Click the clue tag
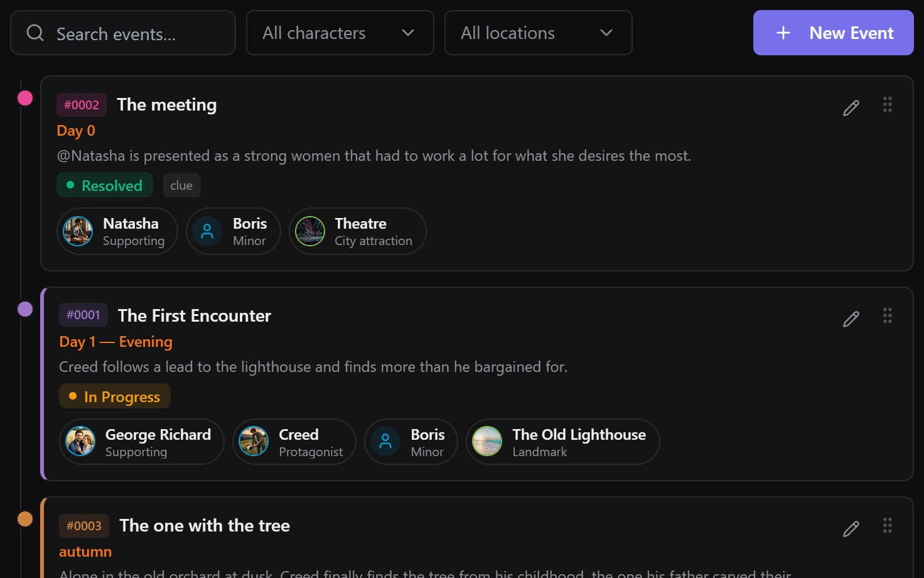 pyautogui.click(x=181, y=185)
